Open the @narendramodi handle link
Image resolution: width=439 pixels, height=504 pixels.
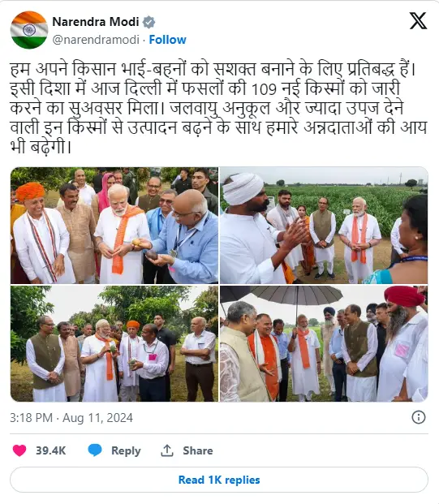96,40
